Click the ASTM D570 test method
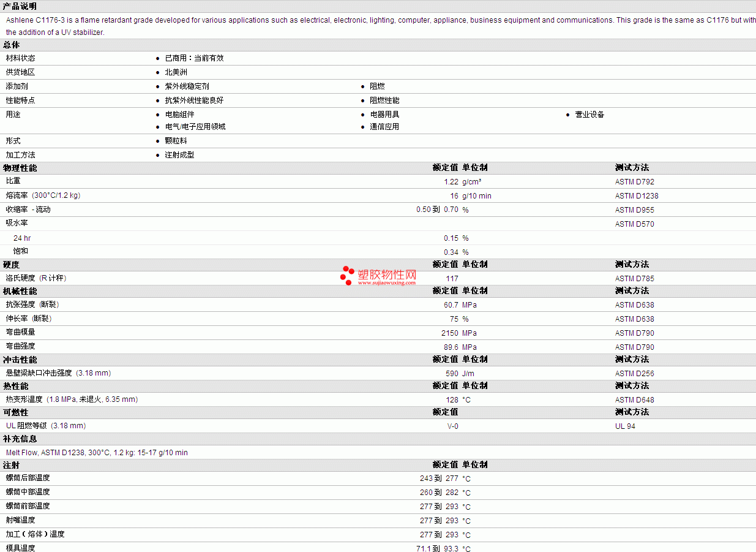Viewport: 756px width, 552px height. pyautogui.click(x=635, y=224)
